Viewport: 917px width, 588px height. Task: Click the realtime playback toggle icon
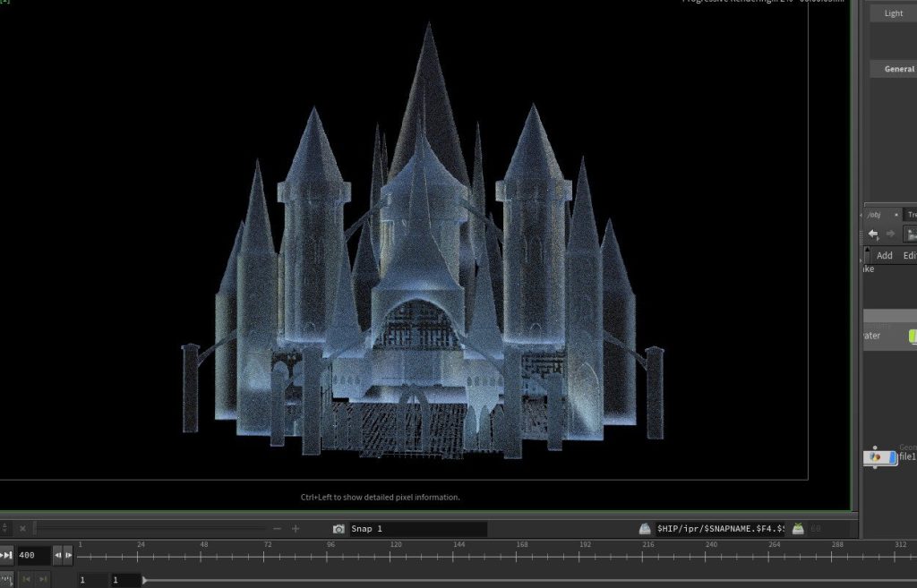(x=6, y=580)
